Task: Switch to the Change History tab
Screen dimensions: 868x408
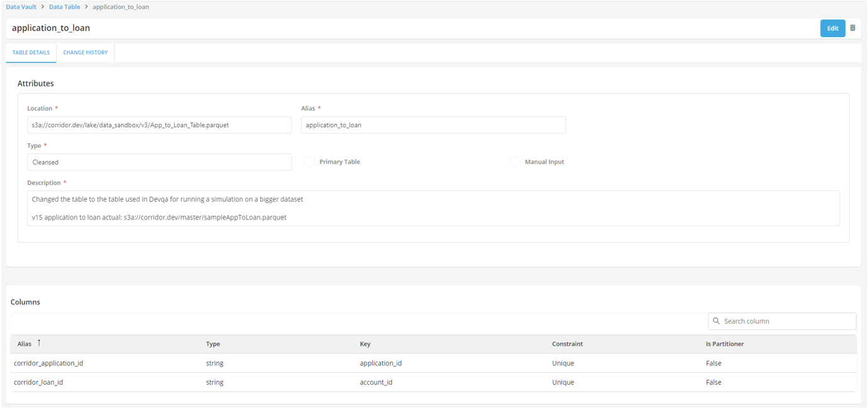Action: click(85, 53)
